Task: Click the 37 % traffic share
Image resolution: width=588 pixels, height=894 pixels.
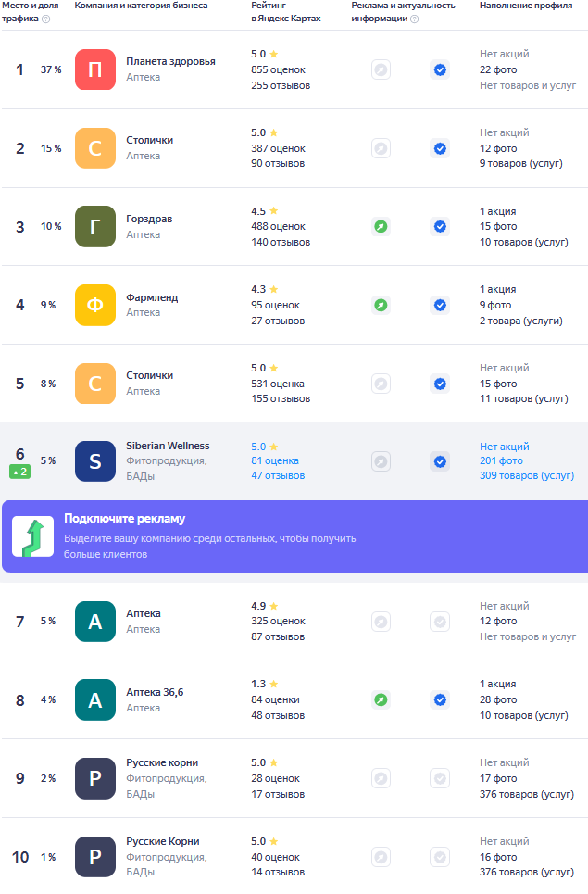Action: click(51, 69)
